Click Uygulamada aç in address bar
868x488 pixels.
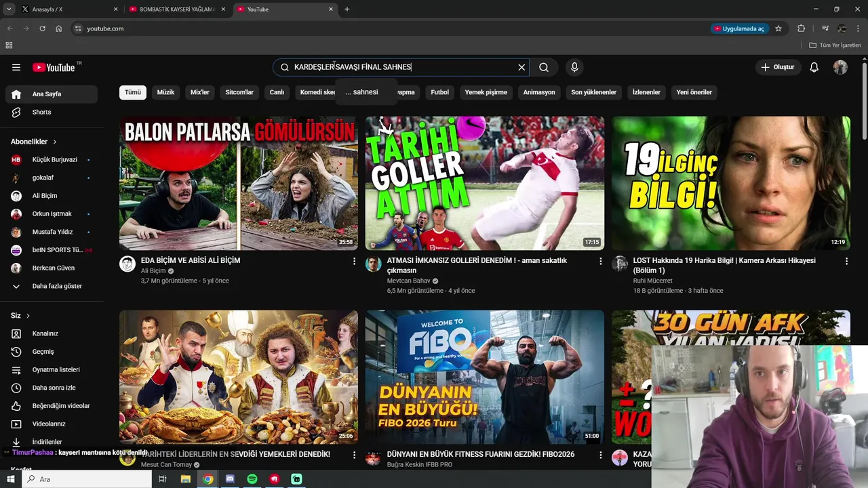click(x=739, y=28)
